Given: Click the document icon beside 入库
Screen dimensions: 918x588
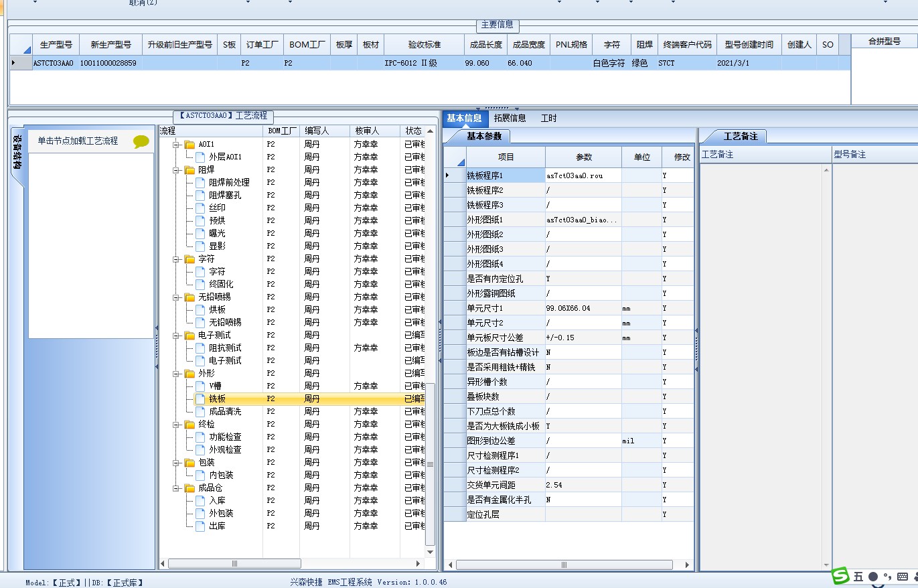Looking at the screenshot, I should click(200, 500).
